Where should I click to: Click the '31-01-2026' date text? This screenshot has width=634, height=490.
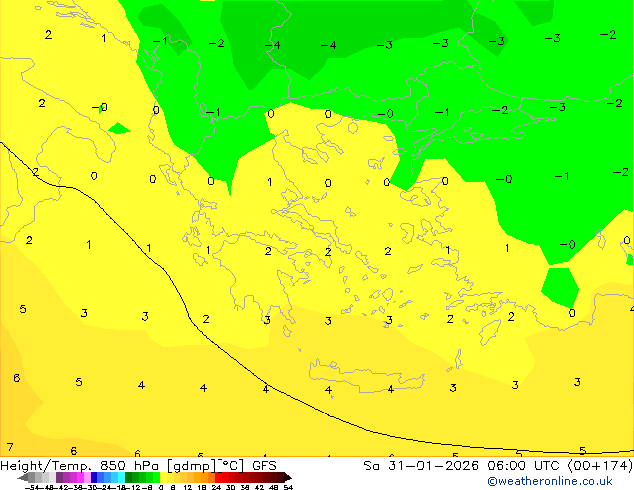coord(433,466)
